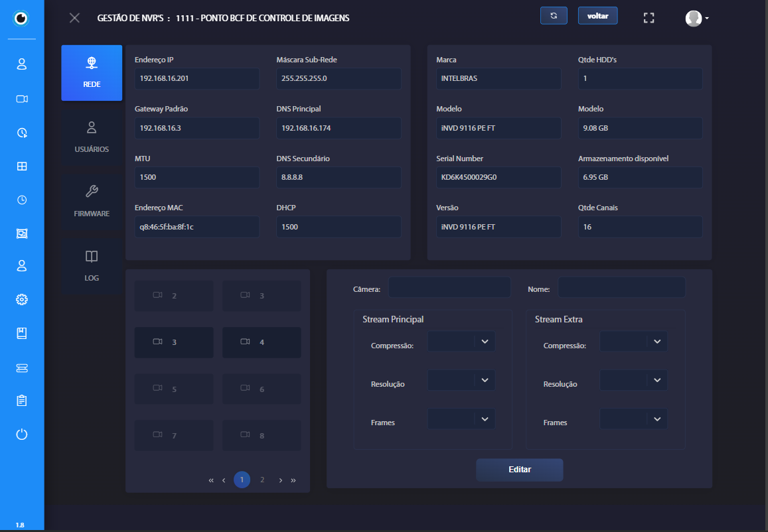Go to last page of camera list
Image resolution: width=768 pixels, height=532 pixels.
[293, 480]
